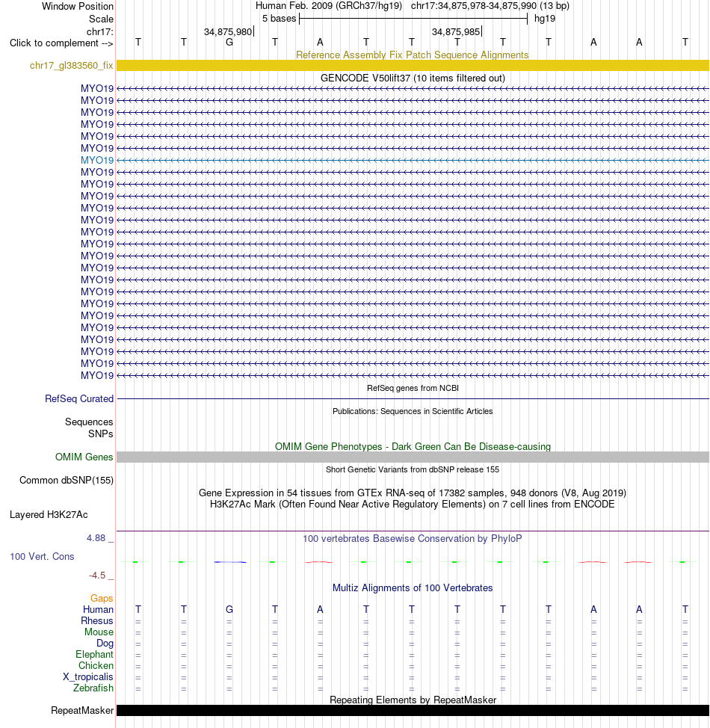Click the 100 Vert. Cons track label
Screen dimensions: 710x728
42,556
